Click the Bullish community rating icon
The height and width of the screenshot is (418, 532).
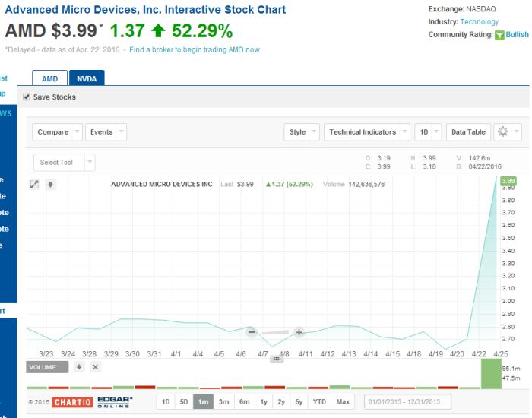pos(499,35)
